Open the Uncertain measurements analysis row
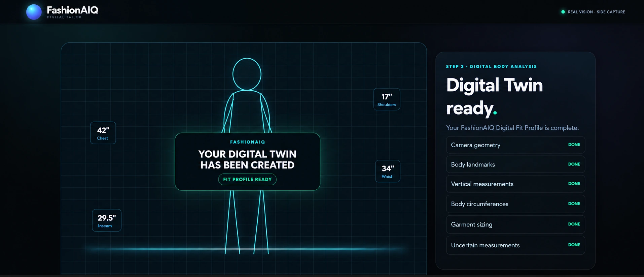This screenshot has height=277, width=644. pos(515,245)
